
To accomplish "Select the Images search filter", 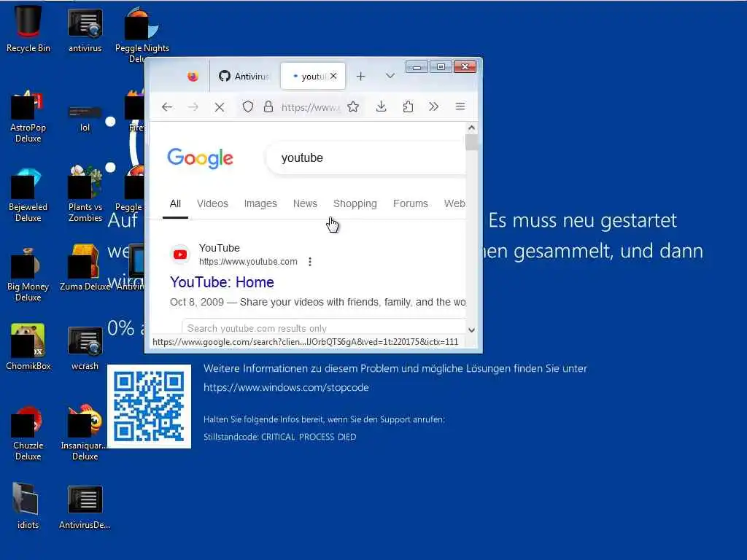I will click(x=260, y=203).
